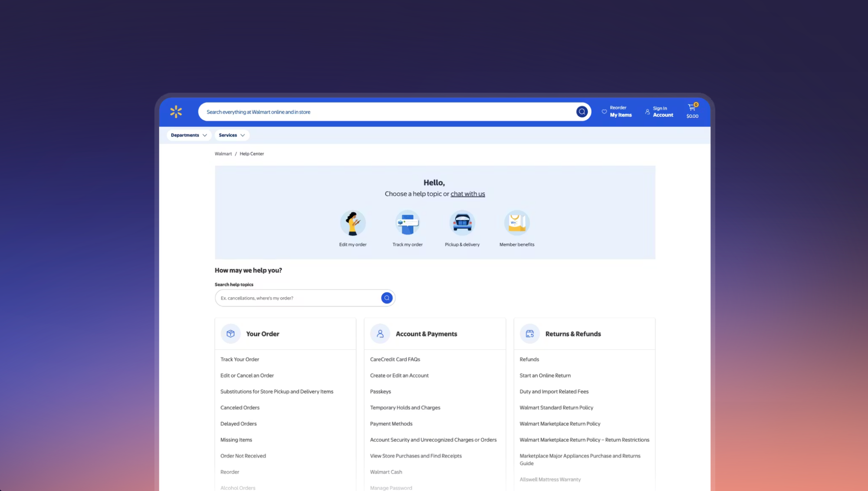The image size is (868, 491).
Task: Open Start an Online Return link
Action: coord(545,376)
